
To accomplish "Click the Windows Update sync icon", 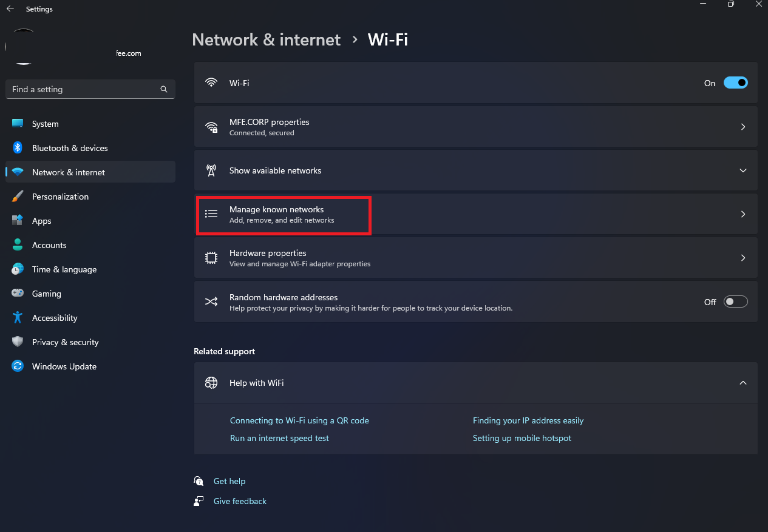I will (18, 366).
